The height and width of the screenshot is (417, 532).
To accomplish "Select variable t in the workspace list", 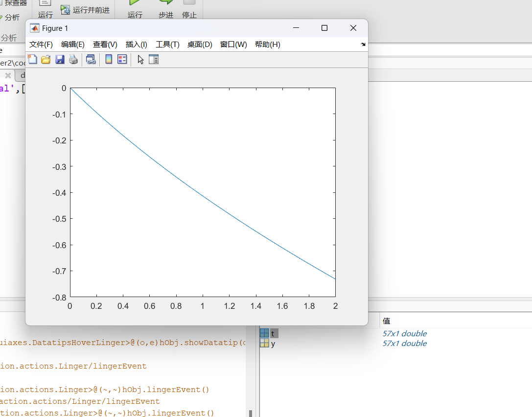I will [273, 333].
